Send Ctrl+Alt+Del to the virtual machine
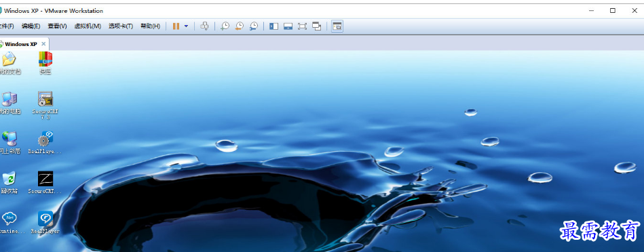This screenshot has width=644, height=252. tap(204, 26)
